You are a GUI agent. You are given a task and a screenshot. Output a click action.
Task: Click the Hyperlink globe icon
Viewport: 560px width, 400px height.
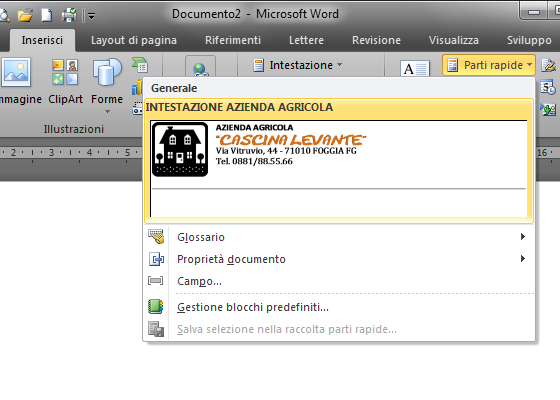pyautogui.click(x=200, y=66)
